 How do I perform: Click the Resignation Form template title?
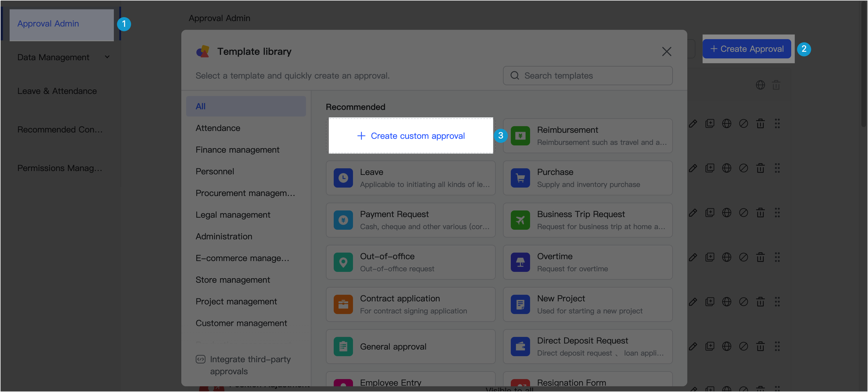click(x=571, y=382)
